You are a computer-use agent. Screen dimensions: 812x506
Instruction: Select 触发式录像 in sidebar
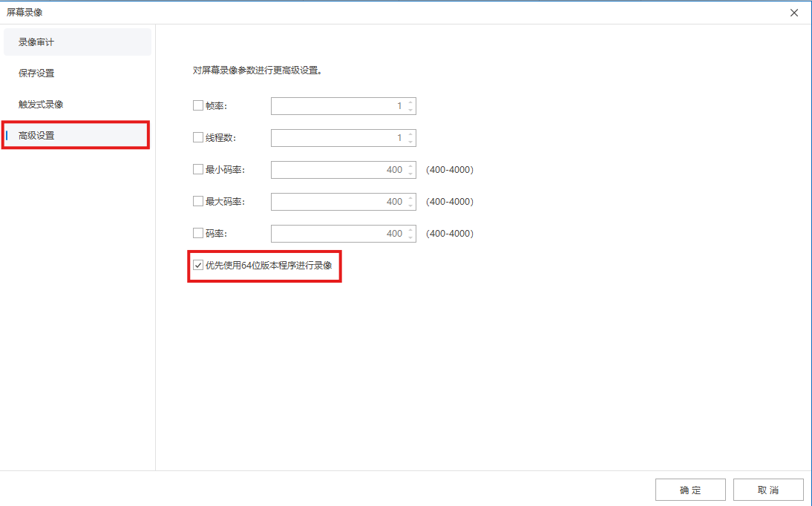pos(77,105)
